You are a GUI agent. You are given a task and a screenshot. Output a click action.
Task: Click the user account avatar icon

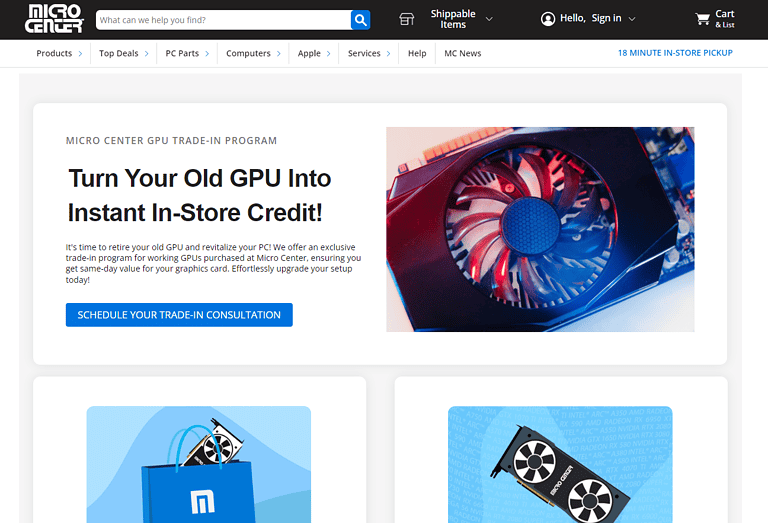click(547, 19)
